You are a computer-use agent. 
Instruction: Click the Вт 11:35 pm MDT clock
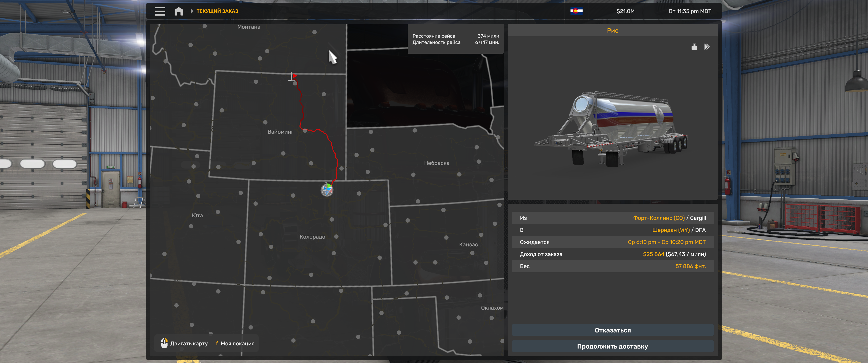(x=690, y=11)
